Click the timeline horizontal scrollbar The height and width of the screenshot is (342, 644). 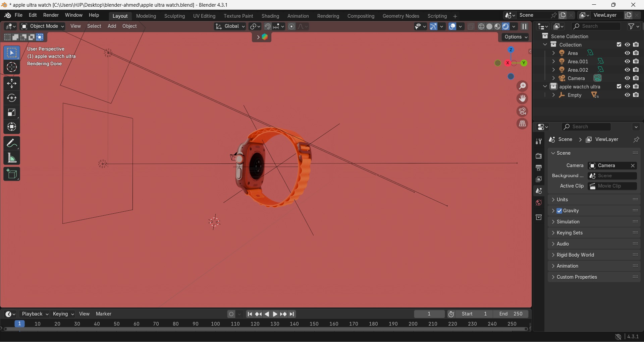coord(266,330)
